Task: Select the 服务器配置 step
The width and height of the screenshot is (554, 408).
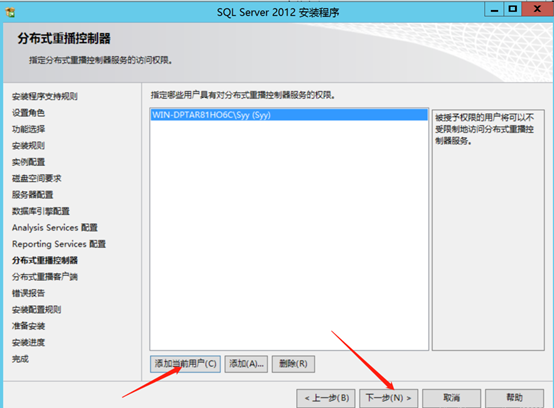Action: (33, 195)
